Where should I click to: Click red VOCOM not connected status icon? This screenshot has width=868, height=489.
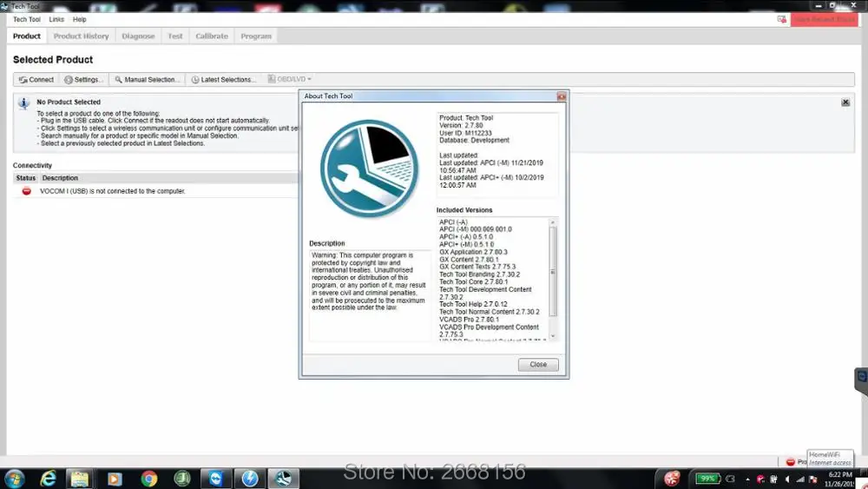coord(26,191)
